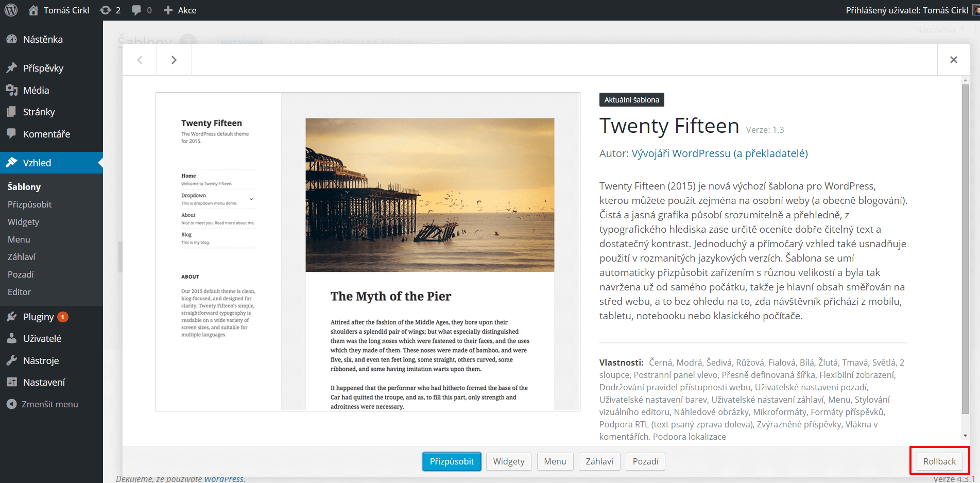This screenshot has width=980, height=483.
Task: Click the Nastavení sliders icon
Action: click(x=11, y=382)
